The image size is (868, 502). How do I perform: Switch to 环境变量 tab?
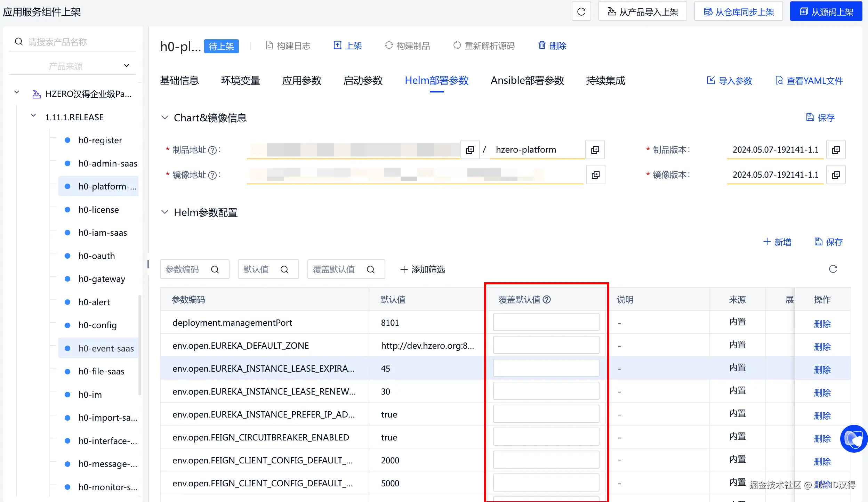(x=241, y=81)
